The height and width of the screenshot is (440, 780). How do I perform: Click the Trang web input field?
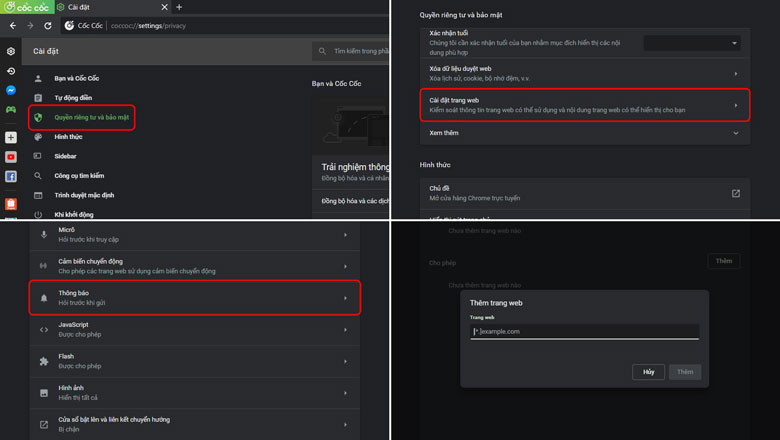pyautogui.click(x=585, y=331)
